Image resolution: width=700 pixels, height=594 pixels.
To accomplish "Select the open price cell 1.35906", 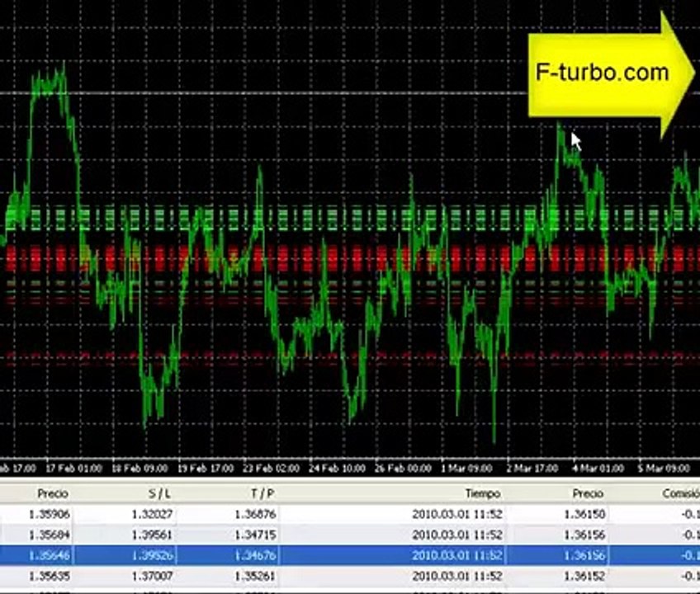I will (49, 514).
